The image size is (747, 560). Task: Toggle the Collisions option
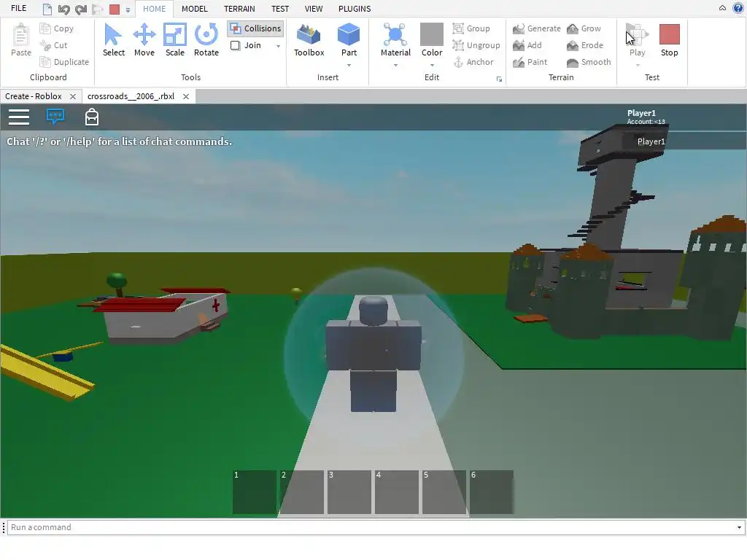click(255, 28)
